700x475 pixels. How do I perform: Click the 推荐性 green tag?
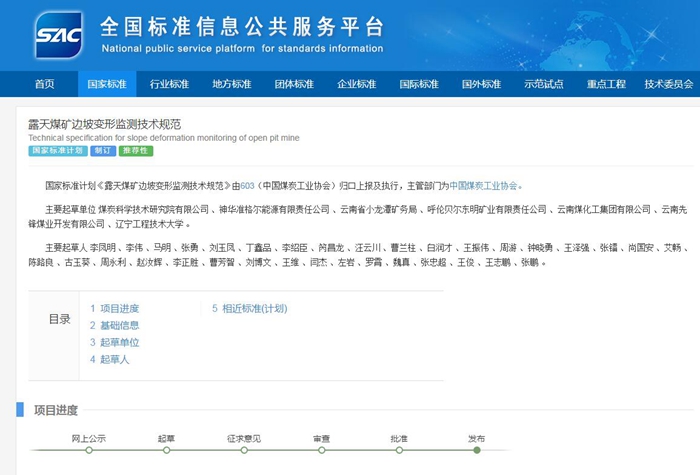135,151
